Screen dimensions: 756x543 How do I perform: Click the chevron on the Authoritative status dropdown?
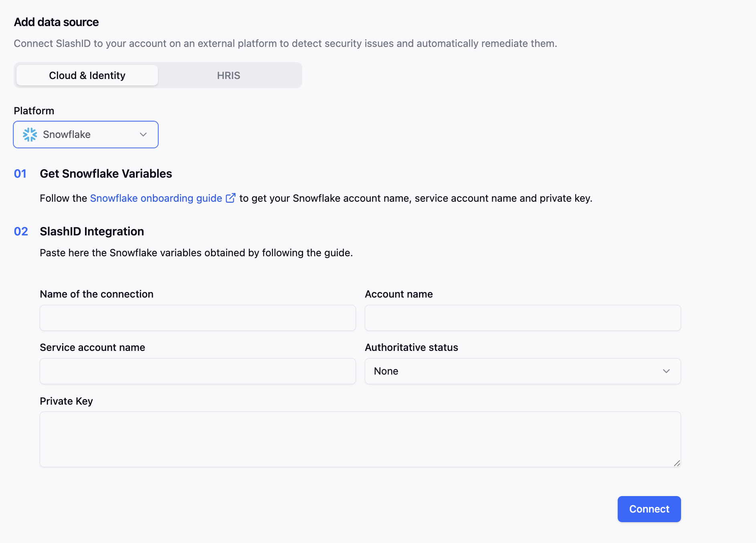pos(666,371)
